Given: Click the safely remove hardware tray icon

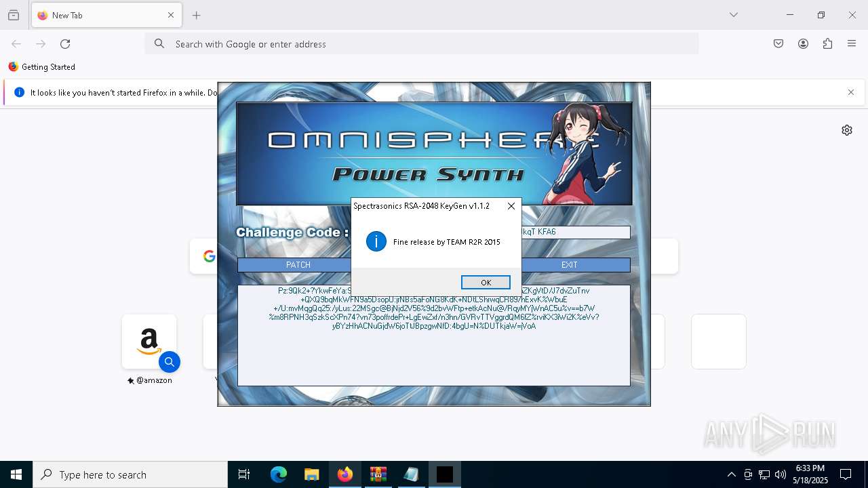Looking at the screenshot, I should click(748, 474).
